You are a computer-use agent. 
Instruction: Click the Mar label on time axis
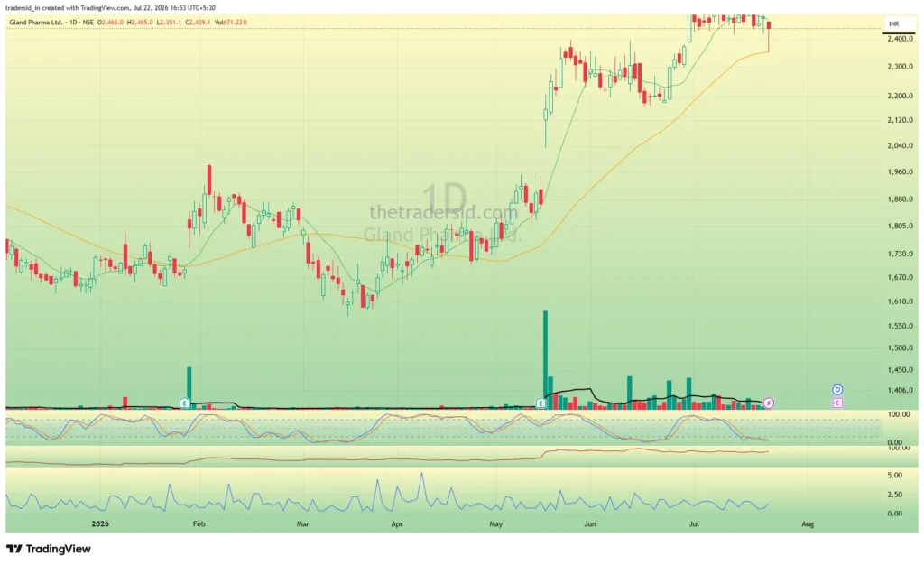(x=303, y=523)
